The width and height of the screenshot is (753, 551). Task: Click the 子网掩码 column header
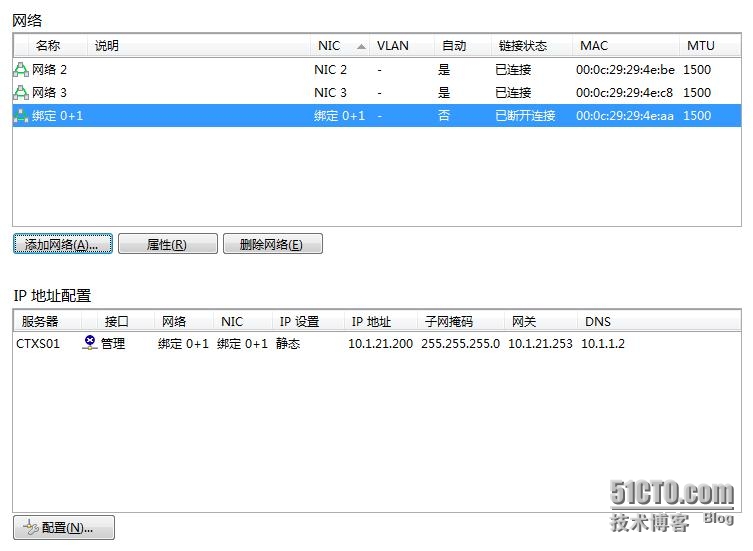coord(461,321)
